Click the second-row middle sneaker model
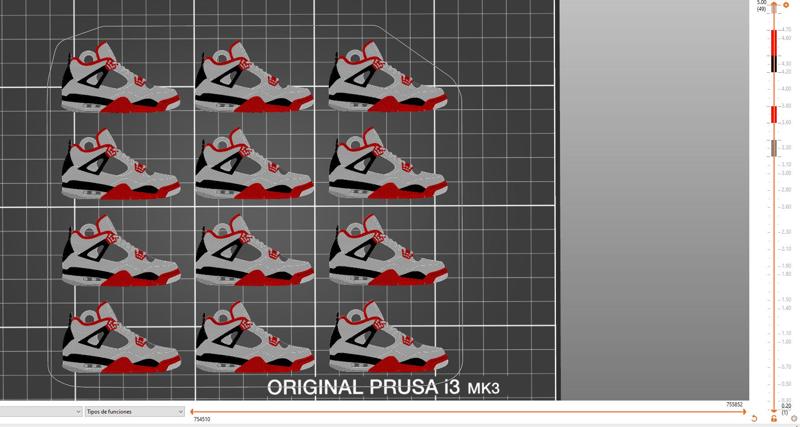The image size is (800, 427). pyautogui.click(x=254, y=164)
